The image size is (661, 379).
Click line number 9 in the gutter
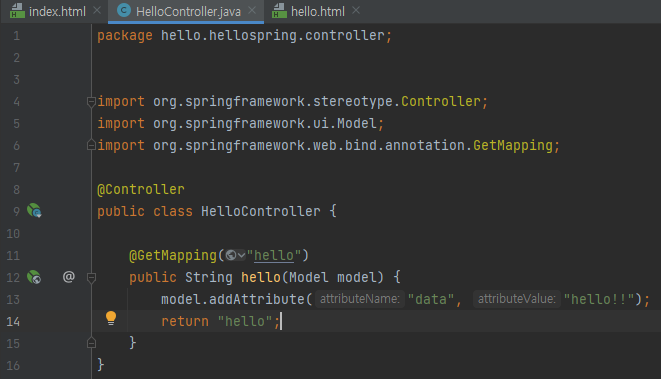click(x=16, y=211)
